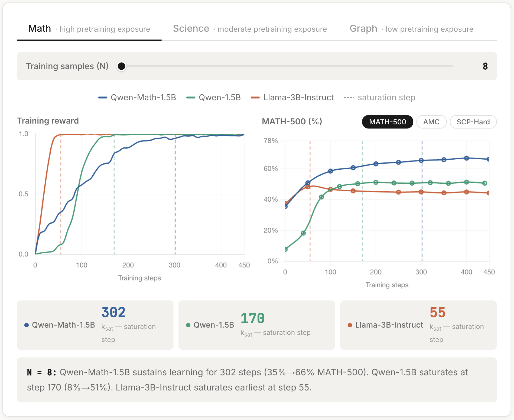
Task: Select the Graph low pretraining exposure tab
Action: (x=411, y=29)
